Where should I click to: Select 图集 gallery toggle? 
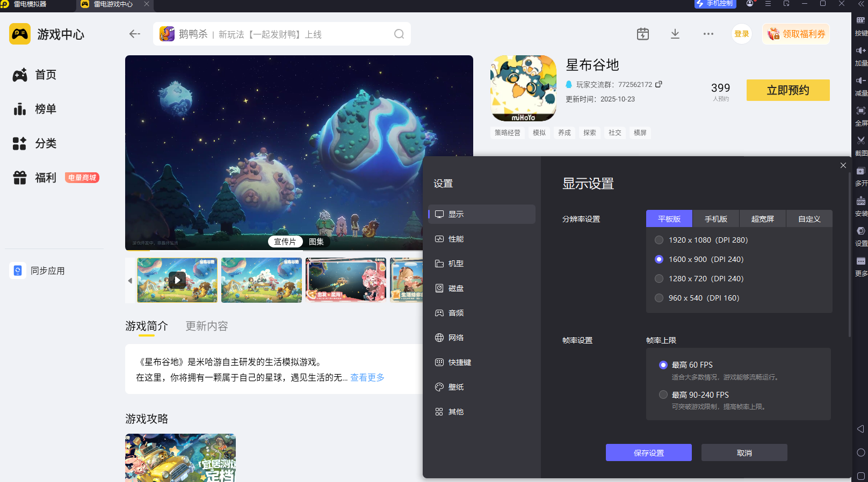316,242
